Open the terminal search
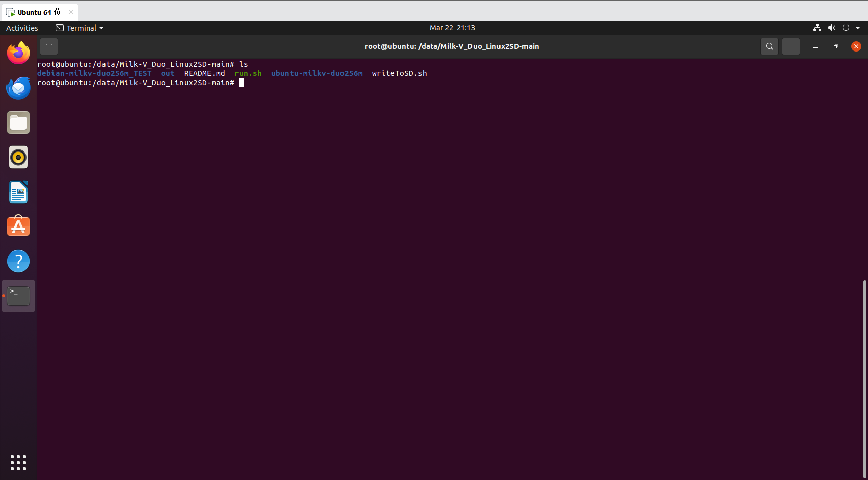Image resolution: width=868 pixels, height=480 pixels. [770, 46]
